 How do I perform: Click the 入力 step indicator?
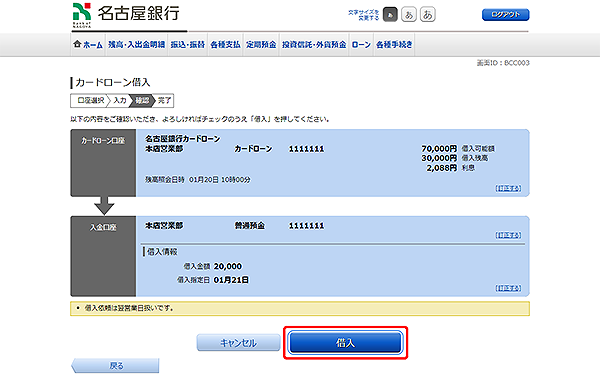(120, 101)
